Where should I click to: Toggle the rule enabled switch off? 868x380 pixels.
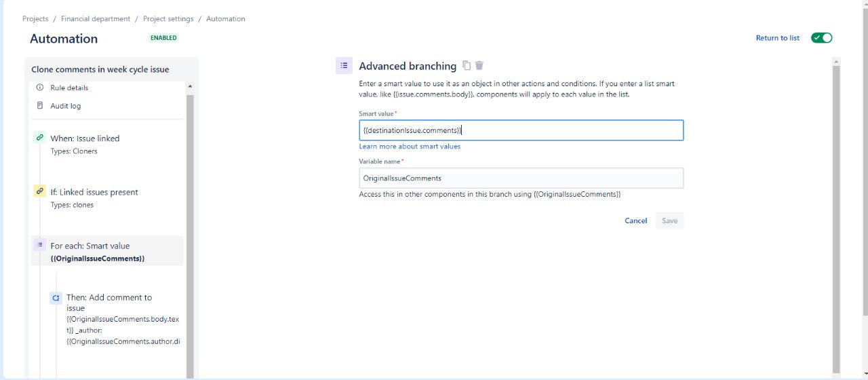pyautogui.click(x=821, y=38)
